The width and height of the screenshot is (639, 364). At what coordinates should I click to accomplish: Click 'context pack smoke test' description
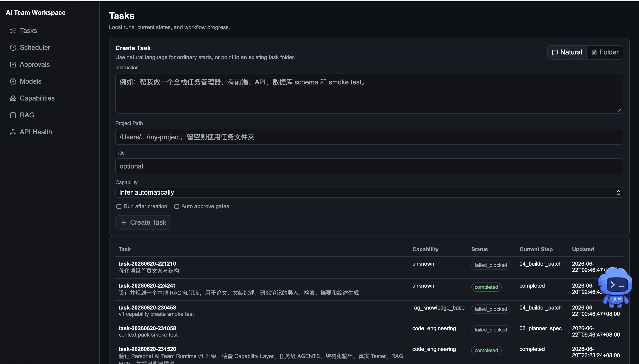pos(148,335)
